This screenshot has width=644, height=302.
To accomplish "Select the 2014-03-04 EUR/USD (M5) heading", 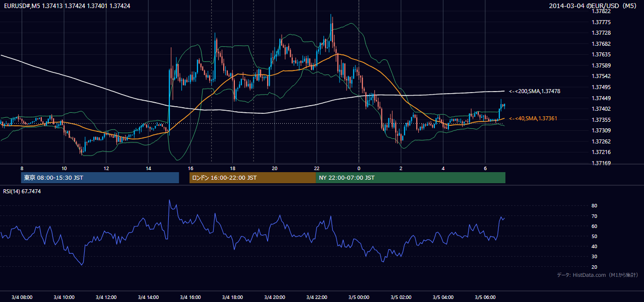I will tap(593, 6).
